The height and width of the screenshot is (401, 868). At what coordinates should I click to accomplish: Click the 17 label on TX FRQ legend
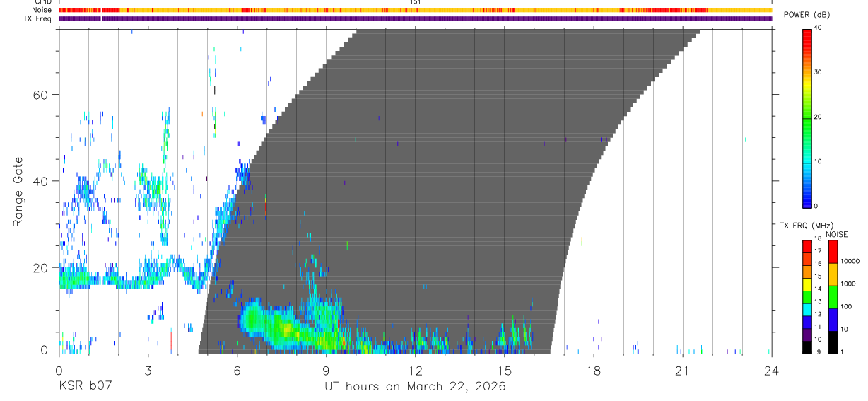coord(819,250)
